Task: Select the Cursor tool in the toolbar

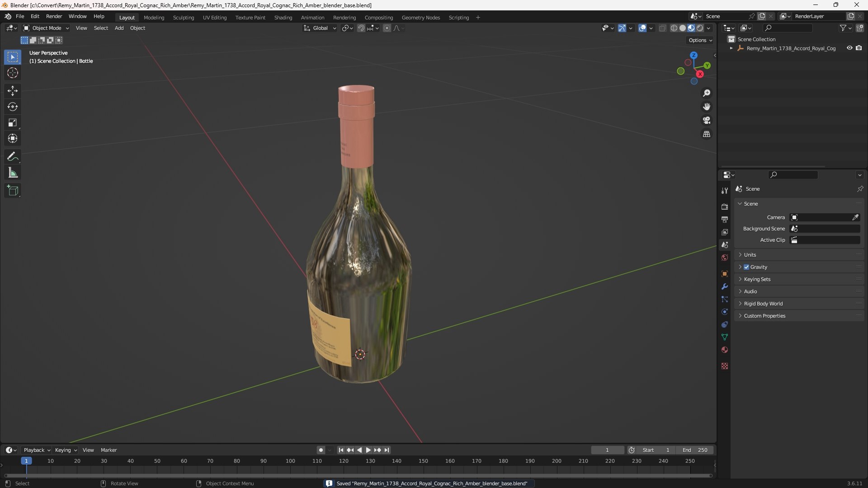Action: tap(13, 73)
